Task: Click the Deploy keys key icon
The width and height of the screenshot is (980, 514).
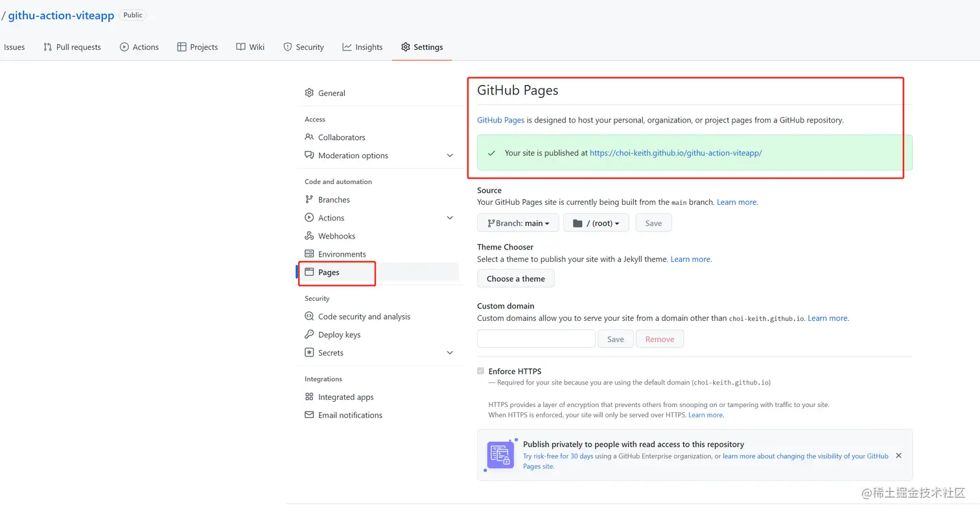Action: [x=309, y=334]
